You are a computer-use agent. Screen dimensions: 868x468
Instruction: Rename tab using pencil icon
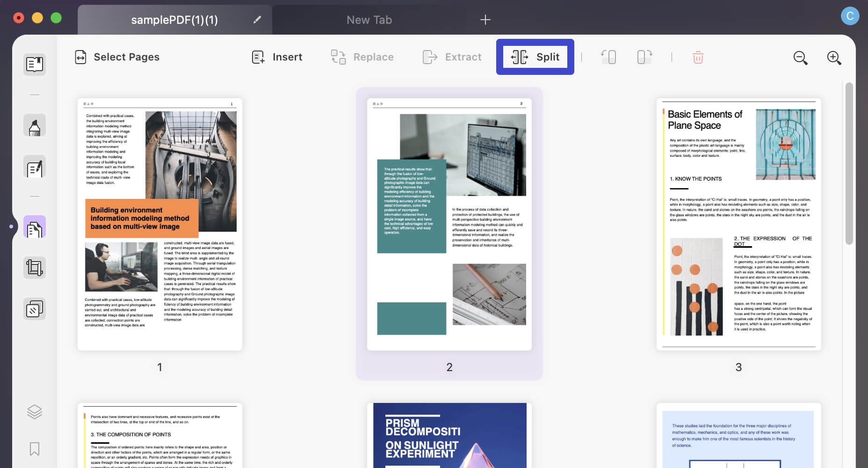pos(257,20)
